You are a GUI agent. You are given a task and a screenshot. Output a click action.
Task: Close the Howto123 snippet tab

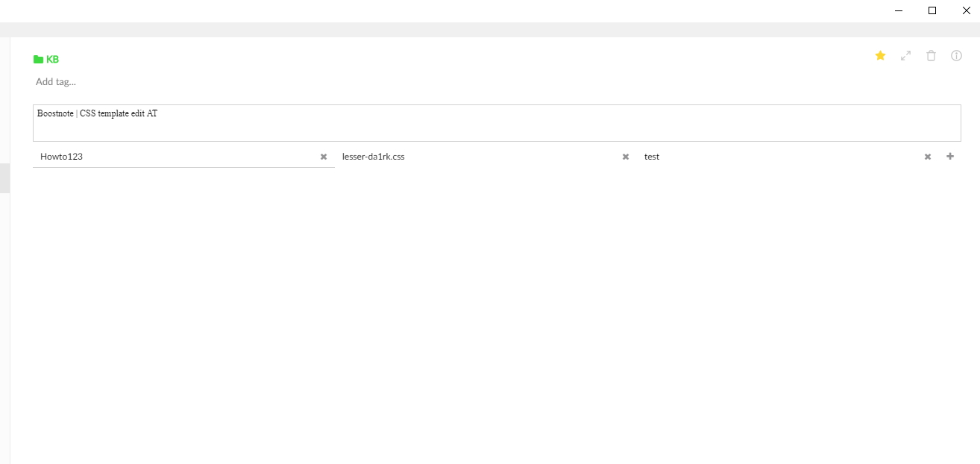point(324,157)
